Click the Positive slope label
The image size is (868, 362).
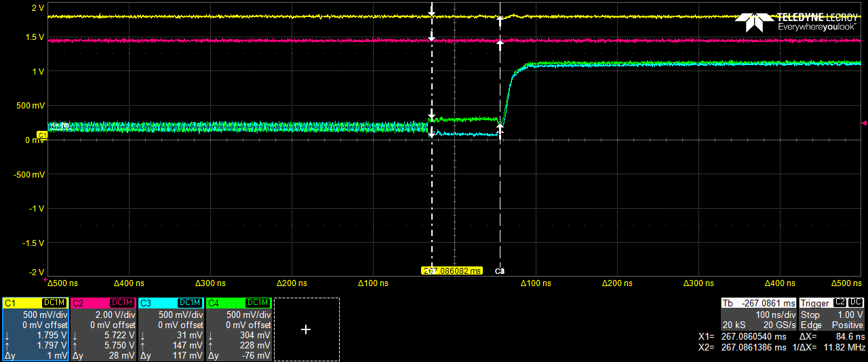pyautogui.click(x=848, y=325)
